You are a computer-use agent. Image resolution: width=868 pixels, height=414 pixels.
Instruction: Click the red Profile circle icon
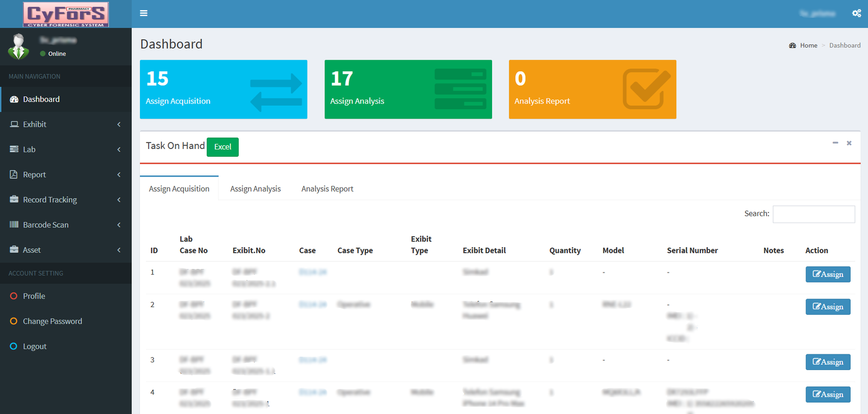pos(14,296)
